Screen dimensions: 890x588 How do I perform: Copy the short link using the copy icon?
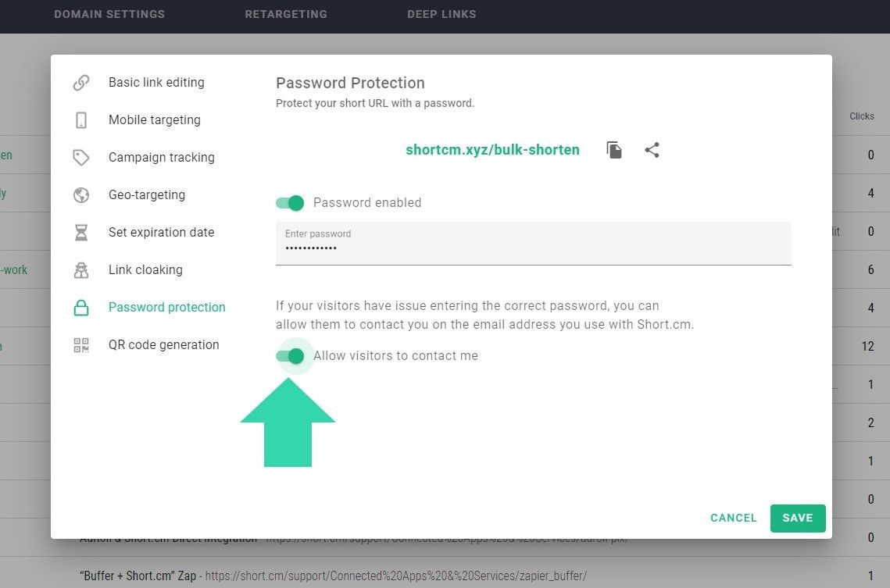[x=614, y=150]
